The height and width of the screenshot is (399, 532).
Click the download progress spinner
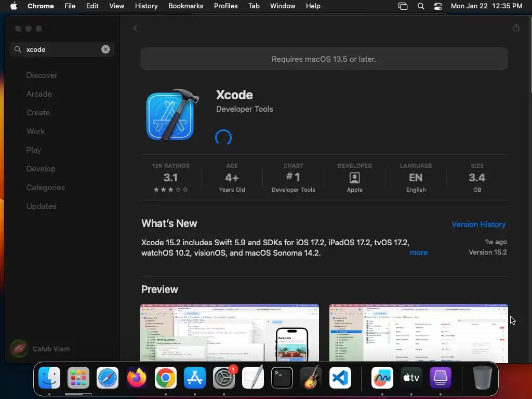point(223,138)
